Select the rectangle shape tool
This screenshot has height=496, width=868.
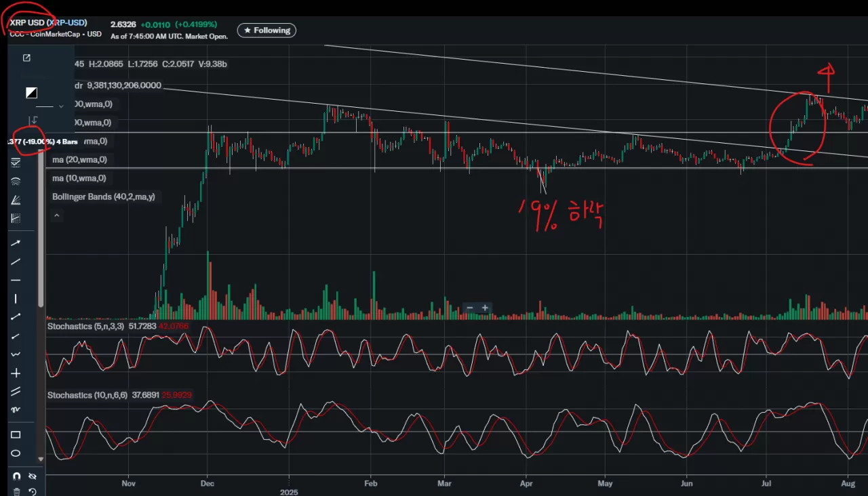click(16, 434)
